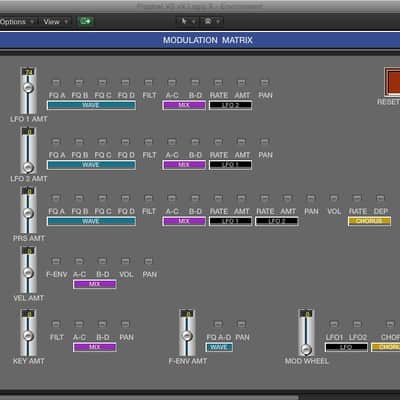Toggle B-D mix button in VEL AMT row
This screenshot has width=400, height=400.
point(102,261)
